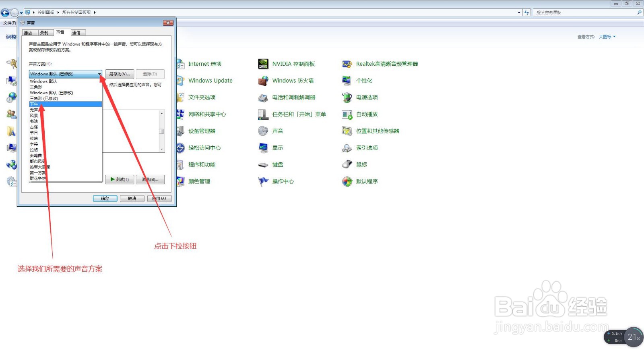Select the 声音 tab in dialog
This screenshot has height=349, width=644.
[x=62, y=32]
